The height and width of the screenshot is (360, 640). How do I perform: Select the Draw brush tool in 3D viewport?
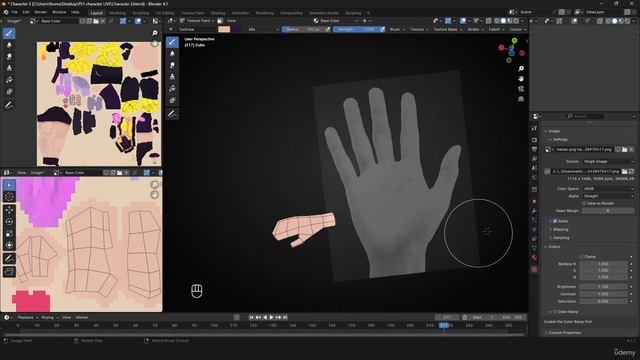pos(172,42)
